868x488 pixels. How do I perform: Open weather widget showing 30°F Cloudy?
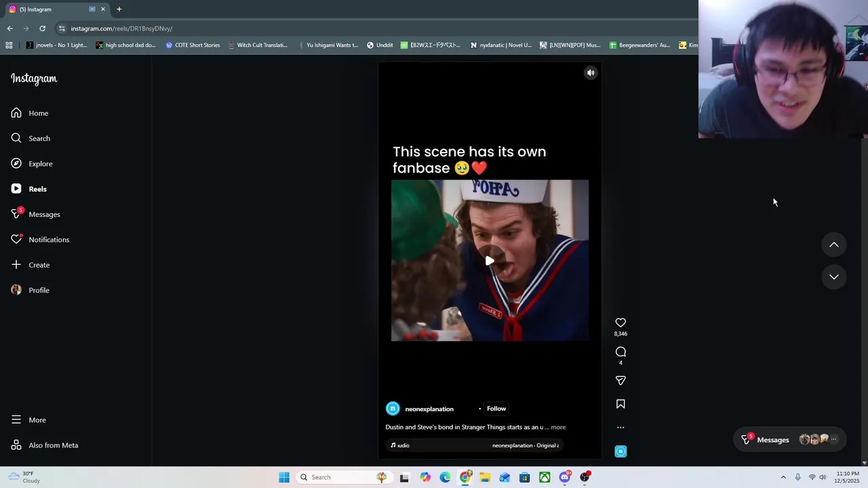(x=23, y=477)
